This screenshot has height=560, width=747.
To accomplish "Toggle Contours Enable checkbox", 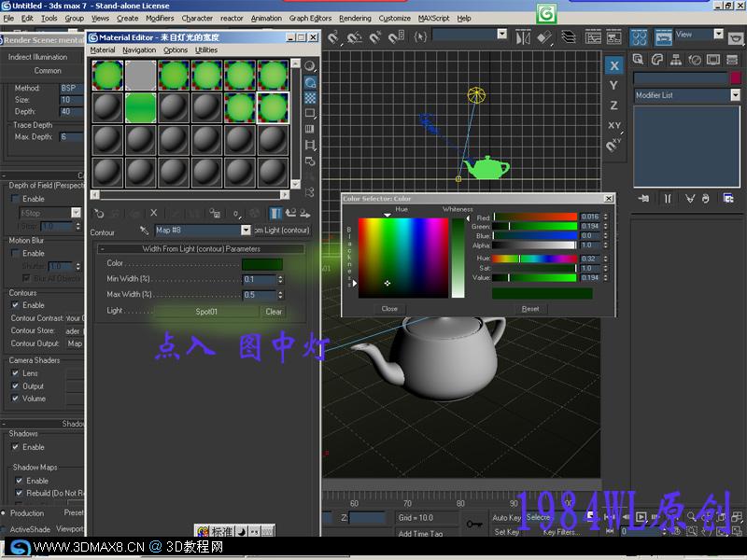I will [15, 305].
